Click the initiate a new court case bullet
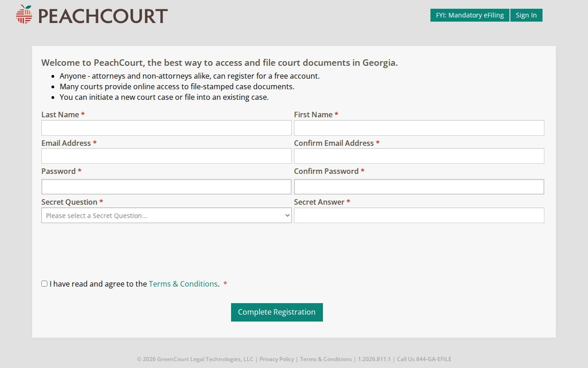Screen dimensions: 588x368 [x=164, y=97]
